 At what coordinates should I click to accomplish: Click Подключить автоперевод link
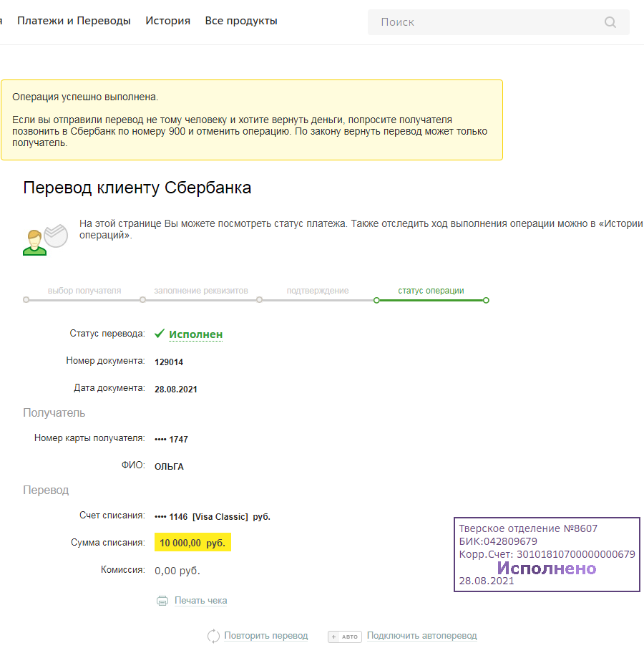click(421, 636)
